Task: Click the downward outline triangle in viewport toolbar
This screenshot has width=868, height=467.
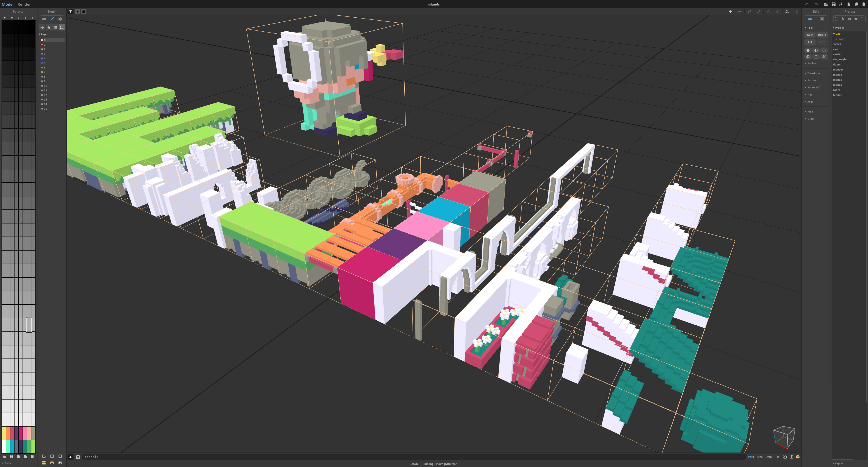Action: pos(777,12)
